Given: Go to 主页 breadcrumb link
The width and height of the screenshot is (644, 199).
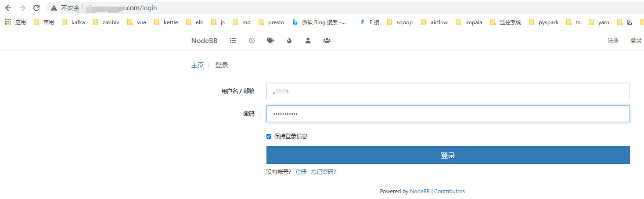Looking at the screenshot, I should click(198, 65).
